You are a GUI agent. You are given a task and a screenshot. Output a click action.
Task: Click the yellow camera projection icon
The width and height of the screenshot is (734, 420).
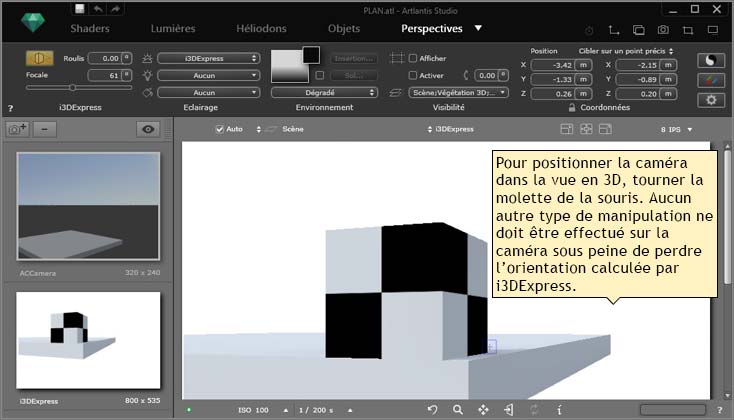39,58
